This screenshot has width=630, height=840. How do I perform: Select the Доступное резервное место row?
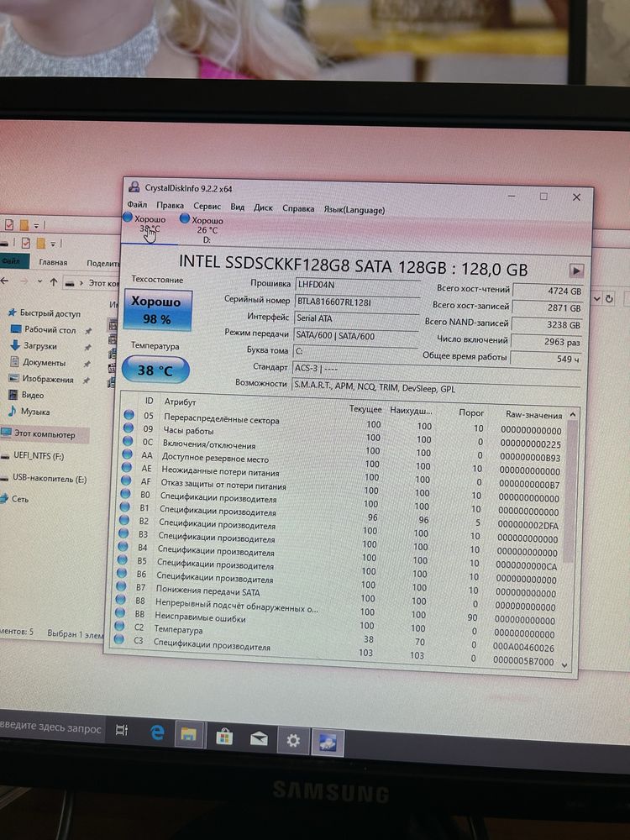[341, 462]
